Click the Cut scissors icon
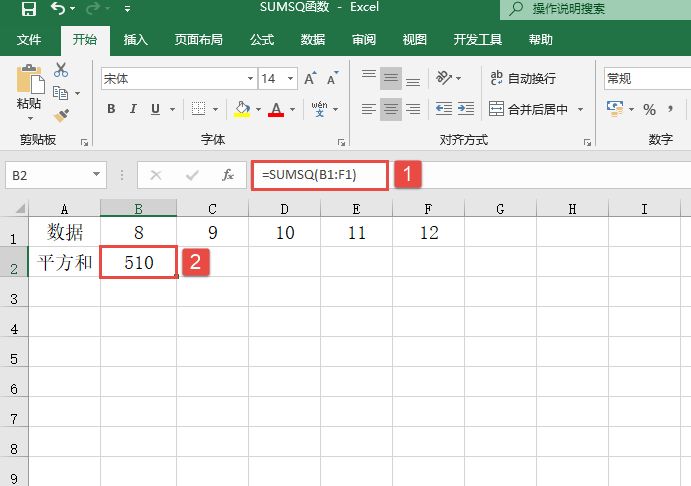This screenshot has width=691, height=486. click(61, 70)
